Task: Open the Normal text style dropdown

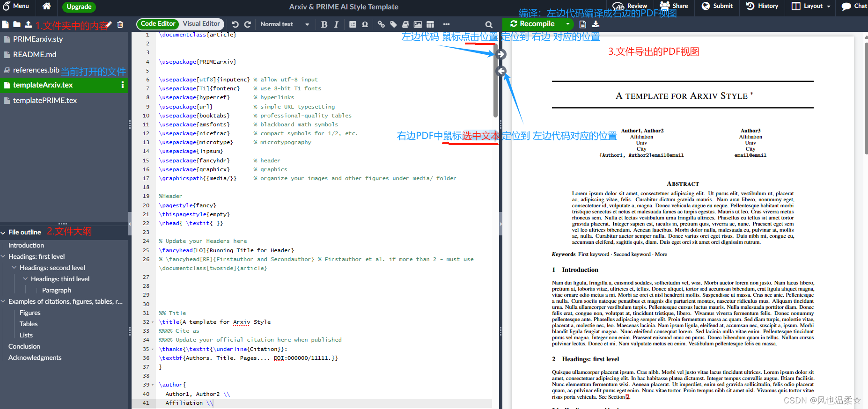Action: [x=285, y=24]
